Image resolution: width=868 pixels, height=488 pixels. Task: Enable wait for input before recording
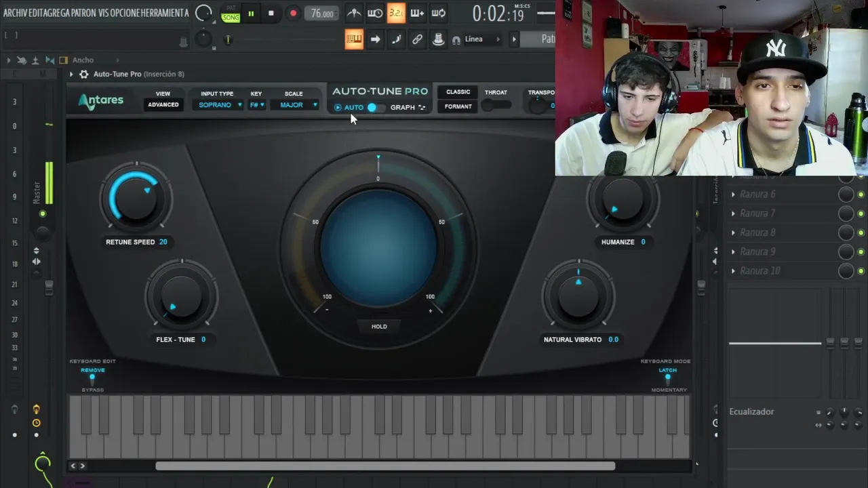click(375, 13)
